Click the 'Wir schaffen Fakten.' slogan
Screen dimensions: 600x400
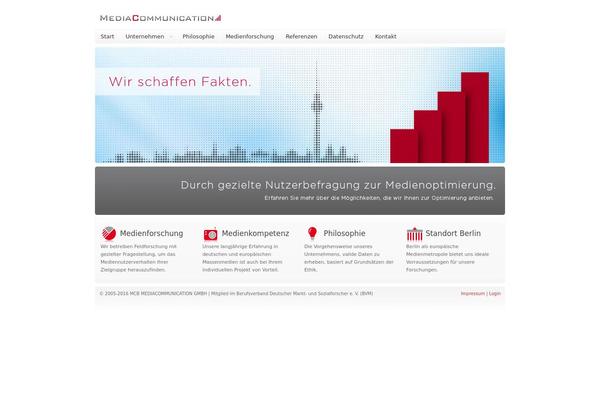click(x=180, y=82)
